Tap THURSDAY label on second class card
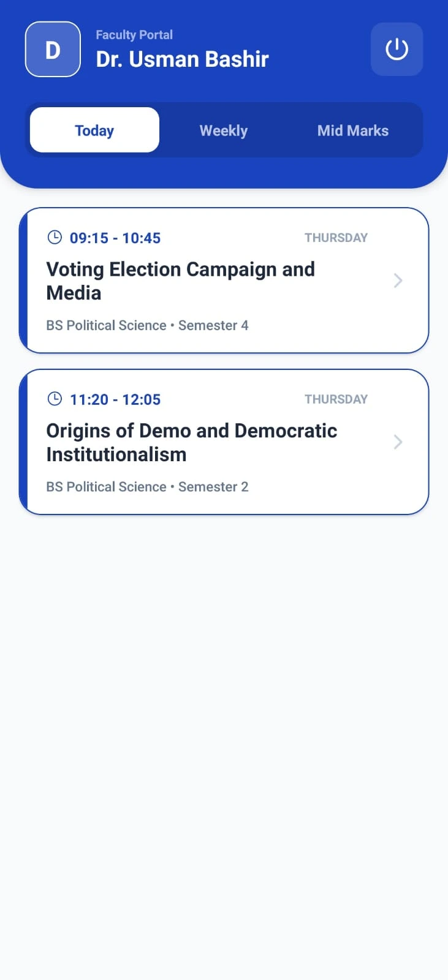This screenshot has width=448, height=980. 336,399
